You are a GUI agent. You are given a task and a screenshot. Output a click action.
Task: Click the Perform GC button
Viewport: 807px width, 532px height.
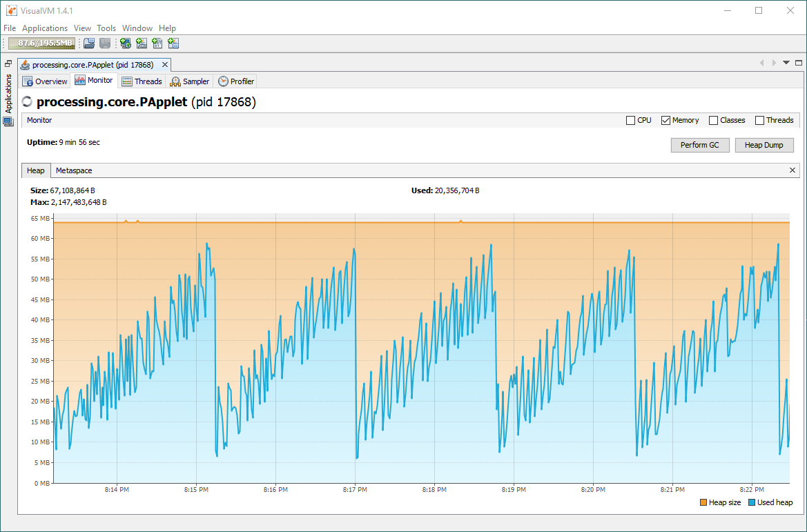click(x=700, y=145)
